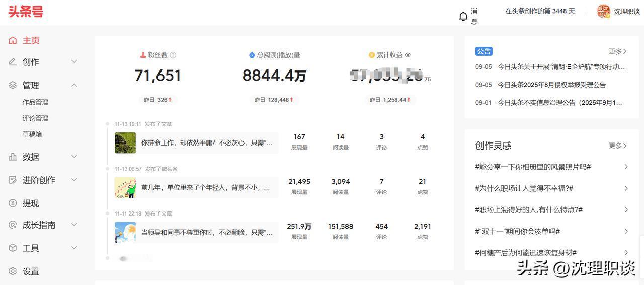Click the 提现 yuan coin icon in the sidebar
This screenshot has width=644, height=285.
pos(13,203)
